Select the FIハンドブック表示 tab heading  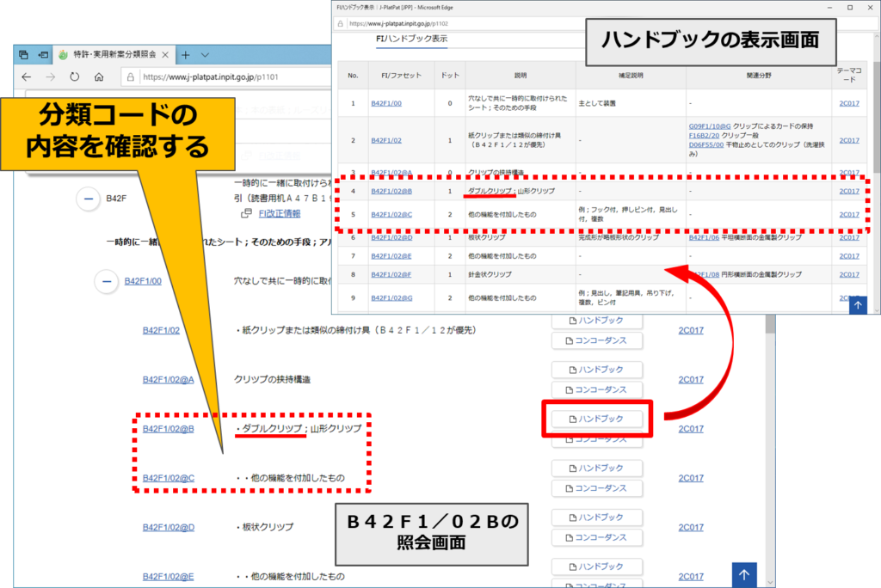411,40
